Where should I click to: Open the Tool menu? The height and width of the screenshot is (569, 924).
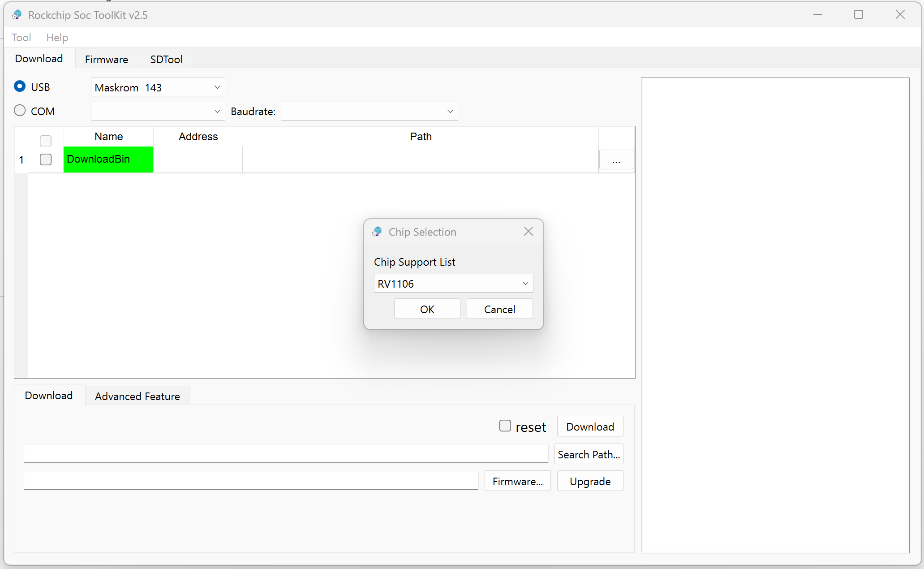tap(21, 38)
